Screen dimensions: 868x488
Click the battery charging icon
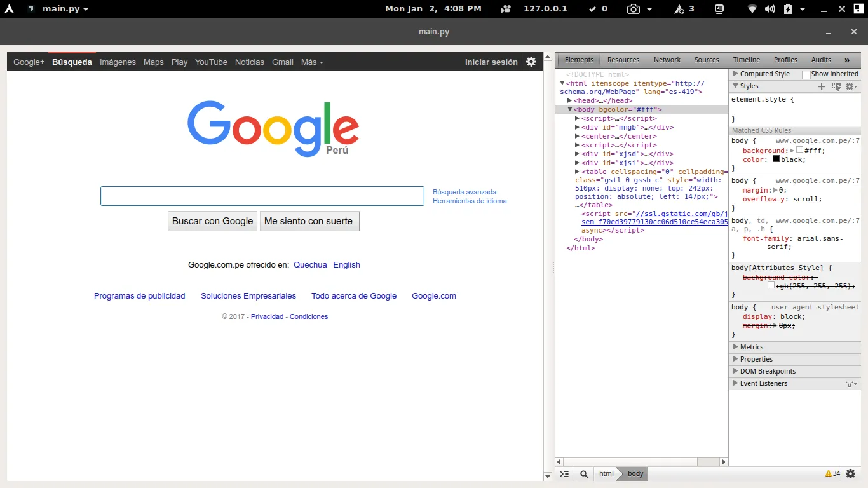pyautogui.click(x=788, y=9)
